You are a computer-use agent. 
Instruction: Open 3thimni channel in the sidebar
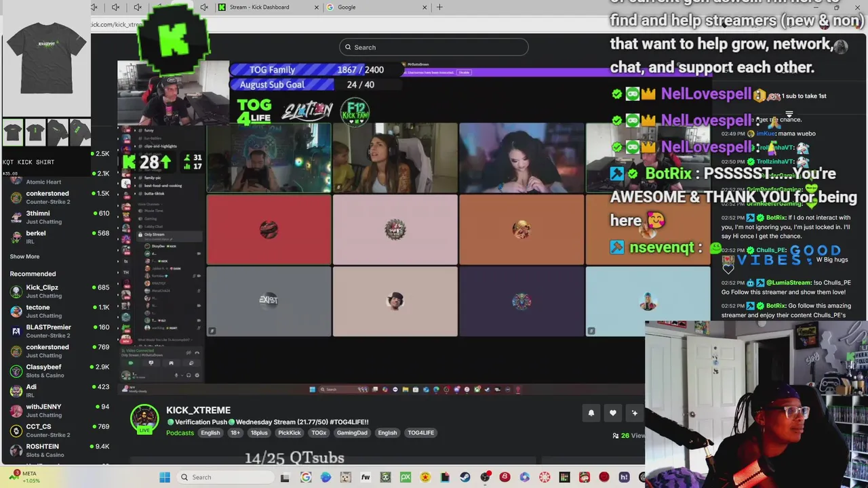[60, 217]
